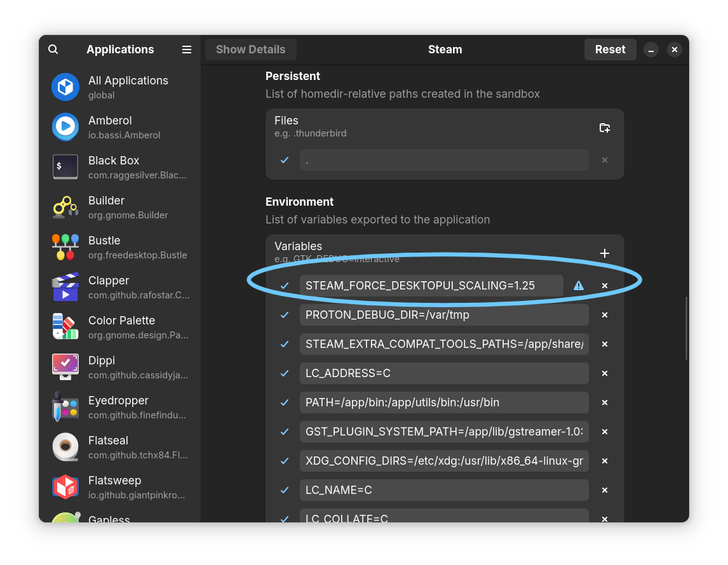Click warning icon on STEAM_FORCE_DESKTOPUI_SCALING row
Image resolution: width=728 pixels, height=565 pixels.
tap(579, 286)
